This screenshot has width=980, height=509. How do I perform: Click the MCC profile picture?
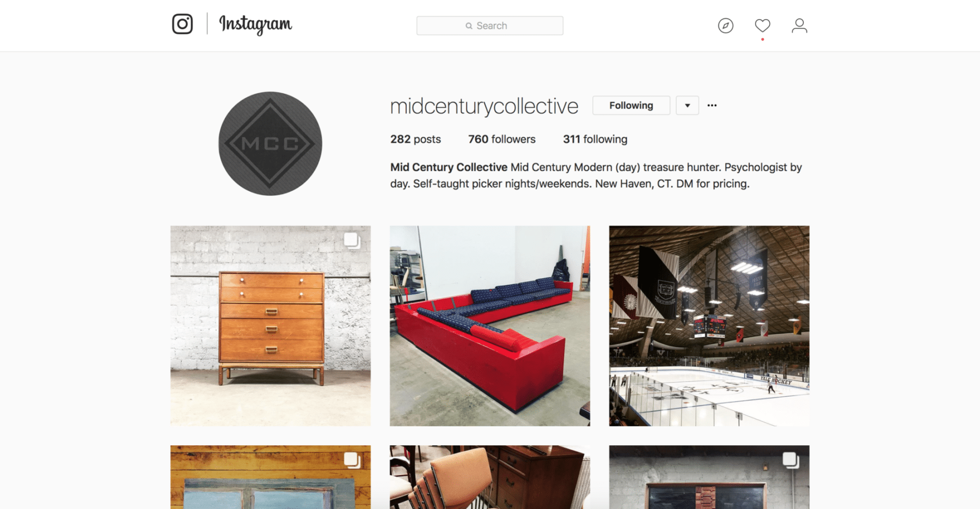coord(270,143)
